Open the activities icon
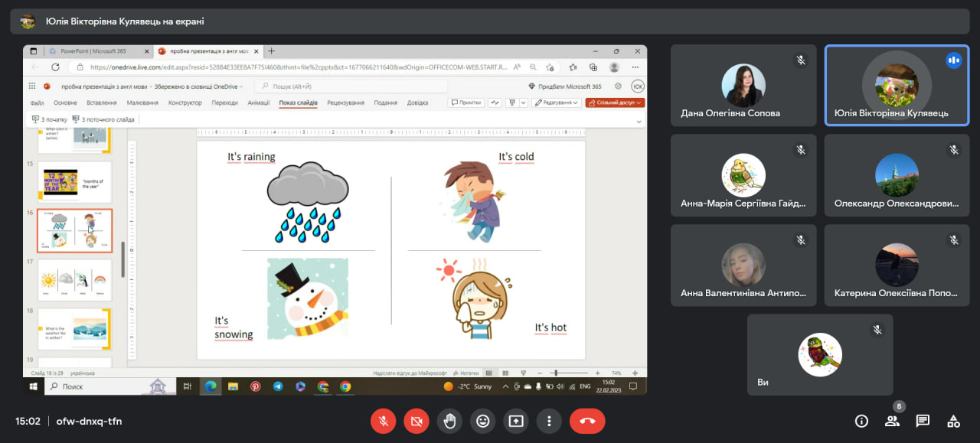The image size is (980, 443). [x=953, y=421]
